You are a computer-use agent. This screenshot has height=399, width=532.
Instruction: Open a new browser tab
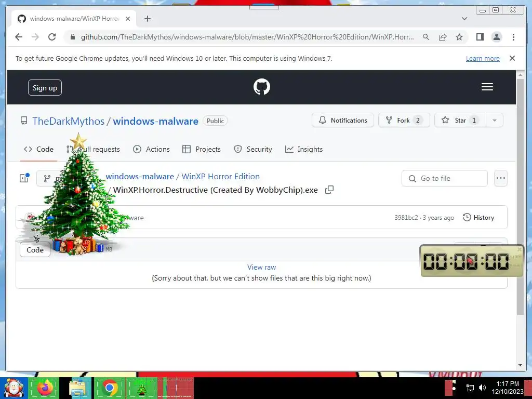click(x=147, y=19)
